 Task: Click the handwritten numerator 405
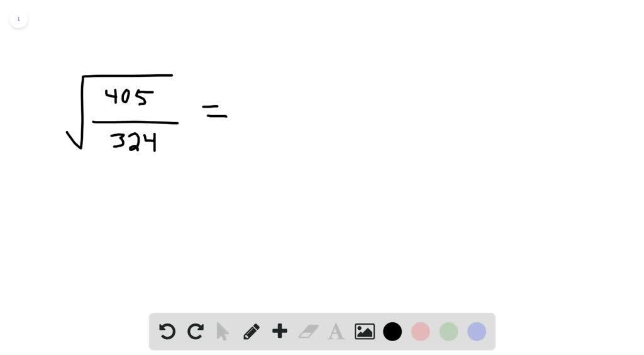coord(130,98)
